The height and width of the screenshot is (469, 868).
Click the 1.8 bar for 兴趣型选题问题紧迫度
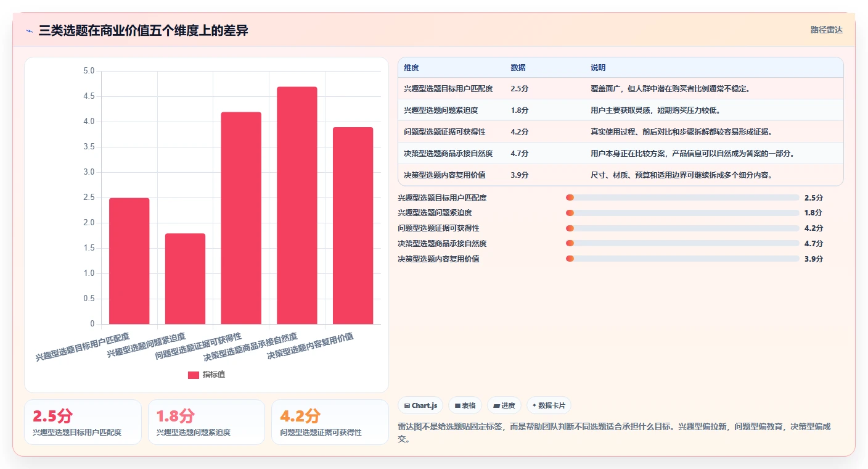(185, 278)
